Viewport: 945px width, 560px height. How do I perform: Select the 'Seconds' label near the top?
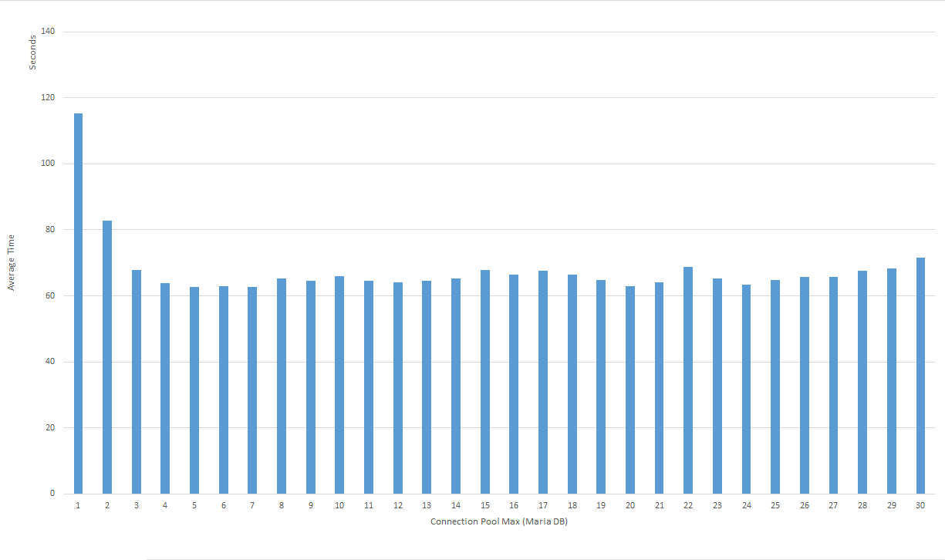coord(32,52)
